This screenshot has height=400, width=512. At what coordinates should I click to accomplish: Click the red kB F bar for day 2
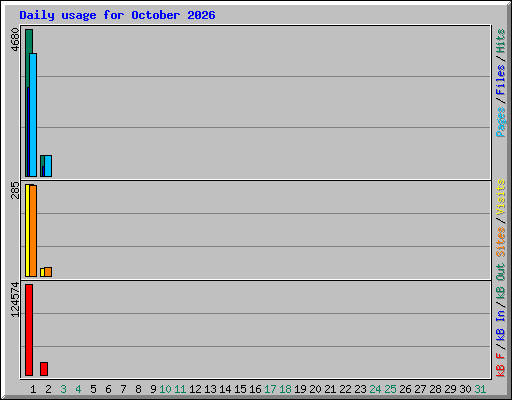tap(44, 369)
